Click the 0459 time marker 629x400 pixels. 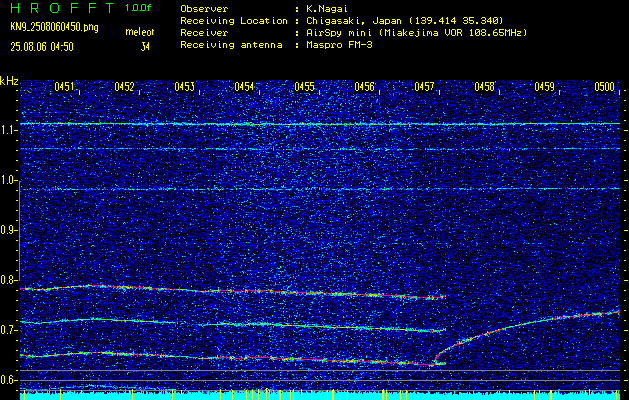coord(545,87)
